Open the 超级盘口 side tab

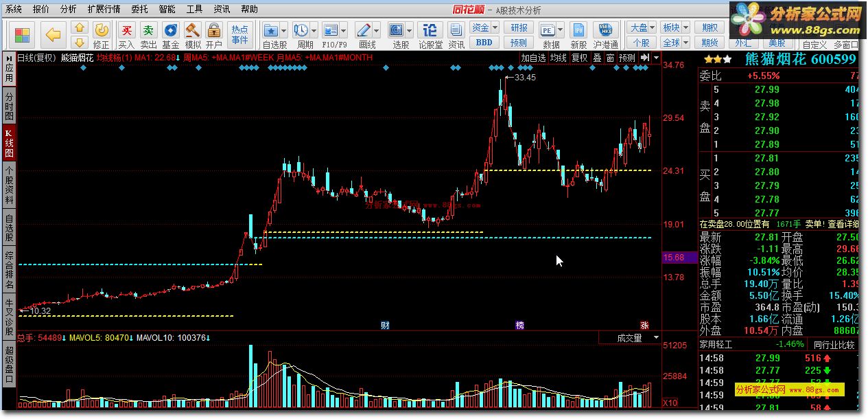pyautogui.click(x=9, y=363)
